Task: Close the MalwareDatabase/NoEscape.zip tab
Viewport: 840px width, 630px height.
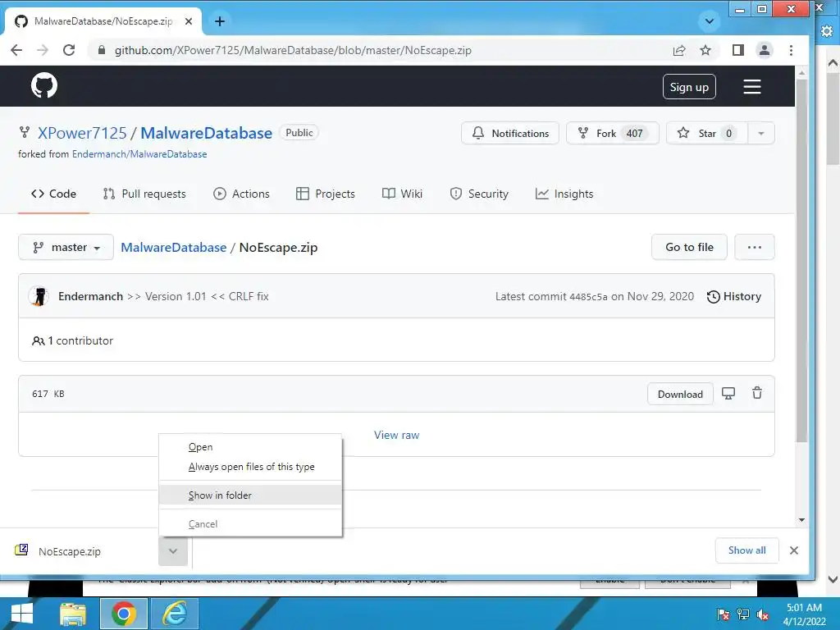Action: point(189,21)
